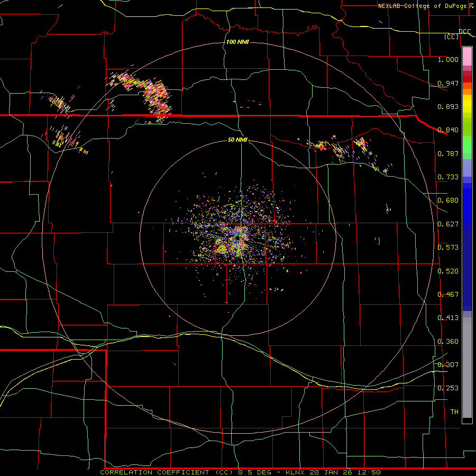The image size is (476, 476).
Task: Click the CORRELATION COEFFICIENT (CC) product title
Action: (167, 472)
